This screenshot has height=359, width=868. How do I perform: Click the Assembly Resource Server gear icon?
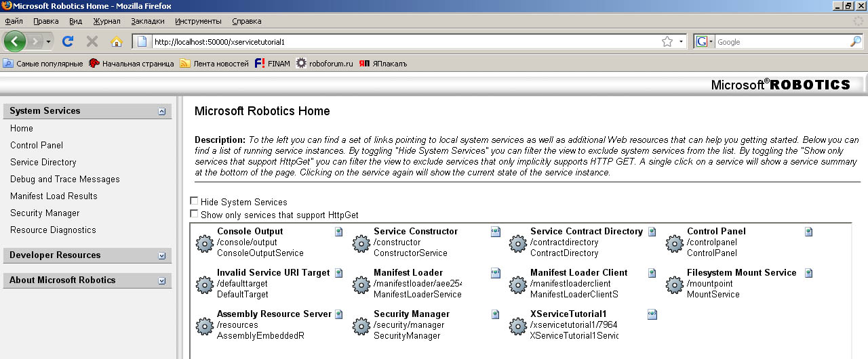pos(205,326)
